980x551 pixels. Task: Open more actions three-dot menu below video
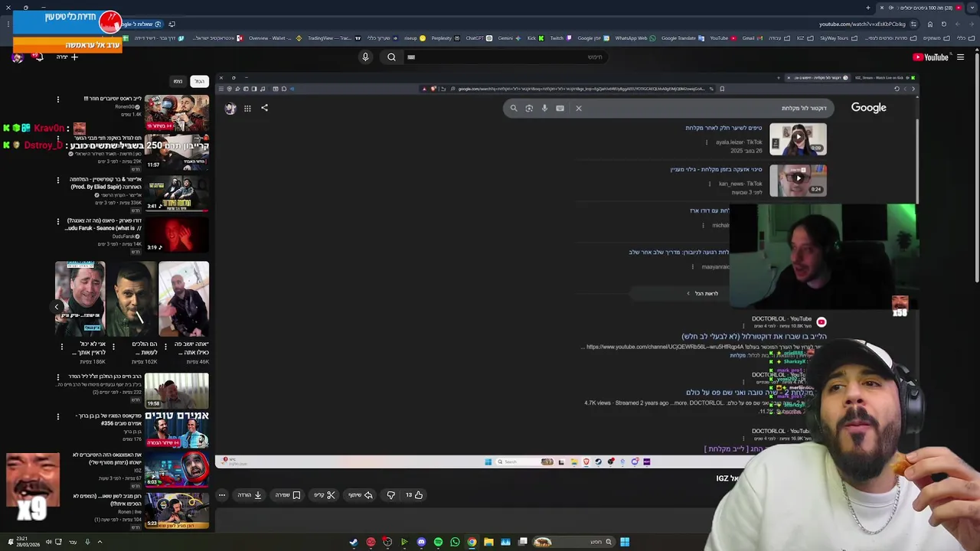[222, 495]
